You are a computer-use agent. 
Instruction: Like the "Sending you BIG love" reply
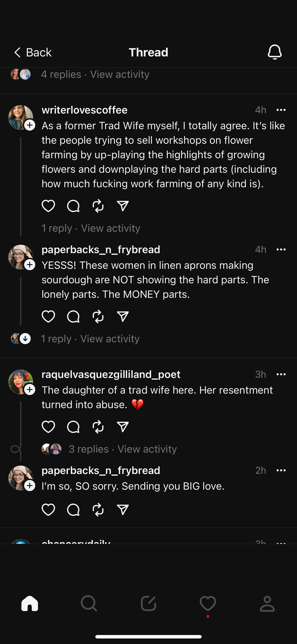pos(48,510)
